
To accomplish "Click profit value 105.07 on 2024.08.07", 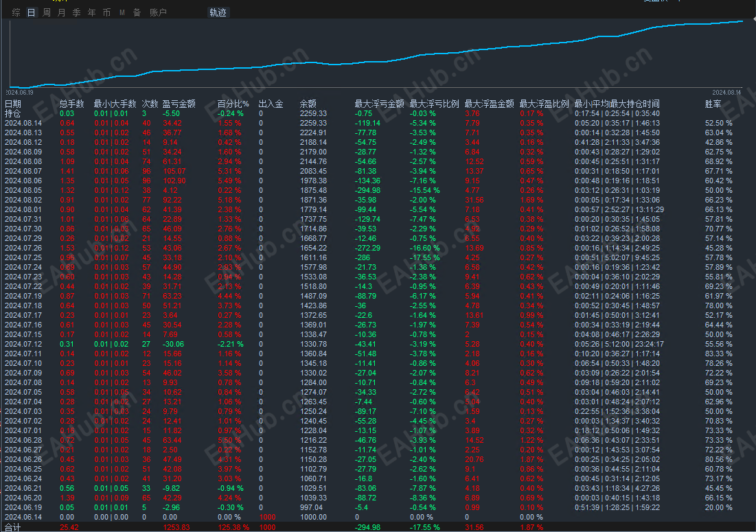I will 174,171.
